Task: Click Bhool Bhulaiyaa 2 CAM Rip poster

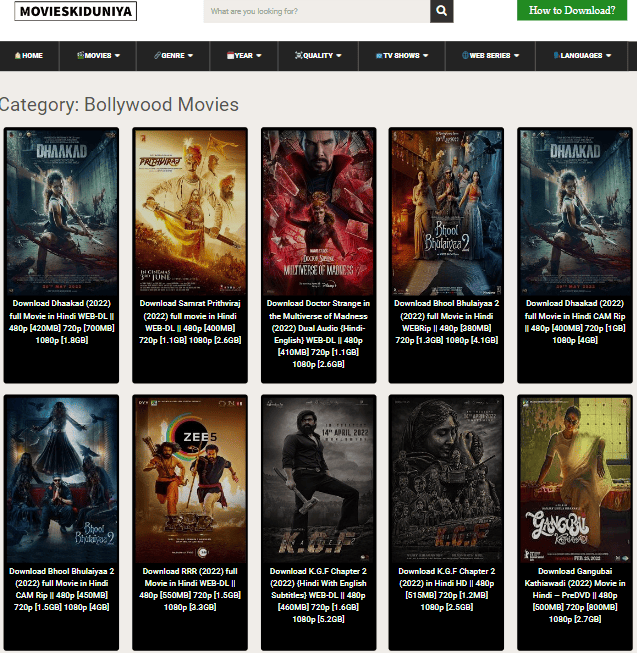Action: point(62,480)
